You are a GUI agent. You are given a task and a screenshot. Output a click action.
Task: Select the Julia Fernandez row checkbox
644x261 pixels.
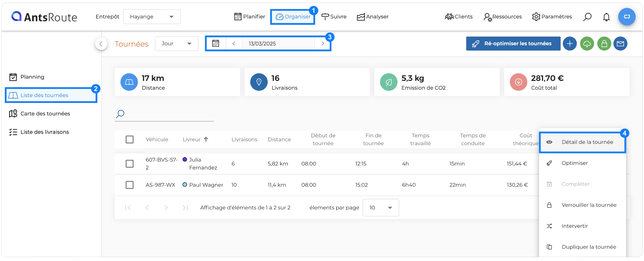[130, 164]
